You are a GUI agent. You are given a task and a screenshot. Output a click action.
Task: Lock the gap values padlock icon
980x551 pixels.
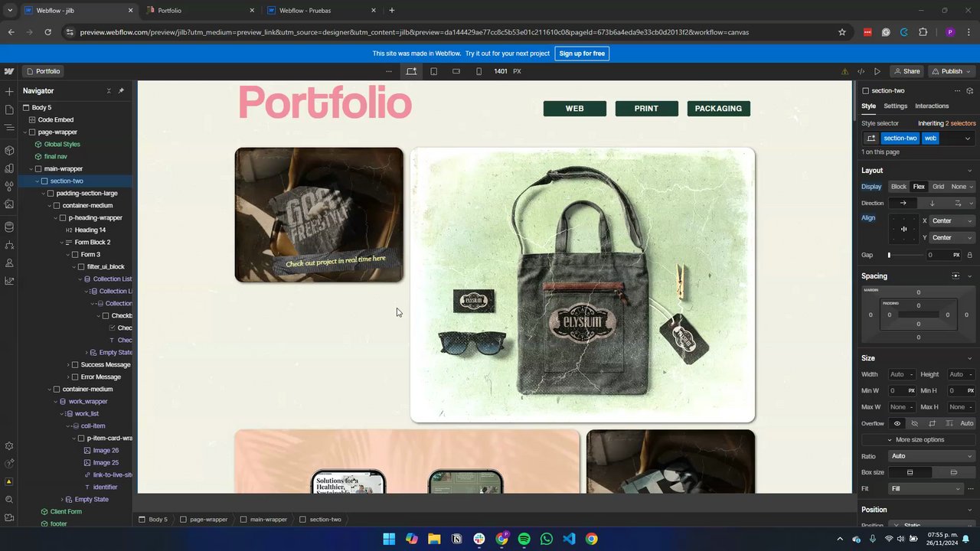969,255
